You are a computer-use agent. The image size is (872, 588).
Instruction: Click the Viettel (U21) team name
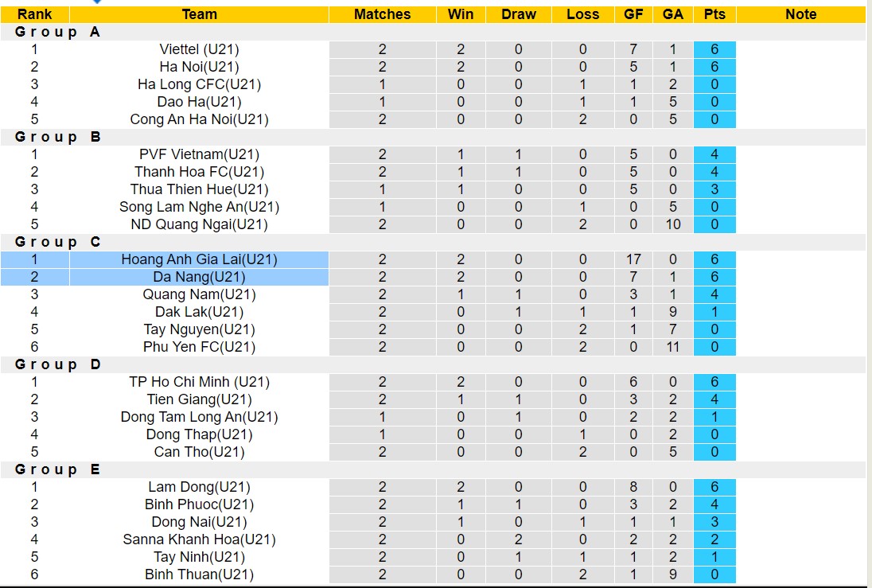[199, 49]
